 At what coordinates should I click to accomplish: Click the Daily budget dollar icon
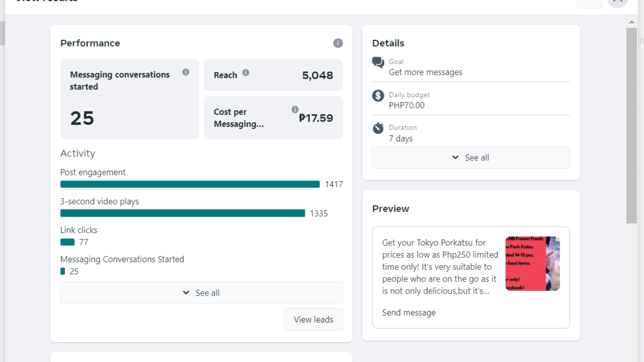pyautogui.click(x=378, y=96)
